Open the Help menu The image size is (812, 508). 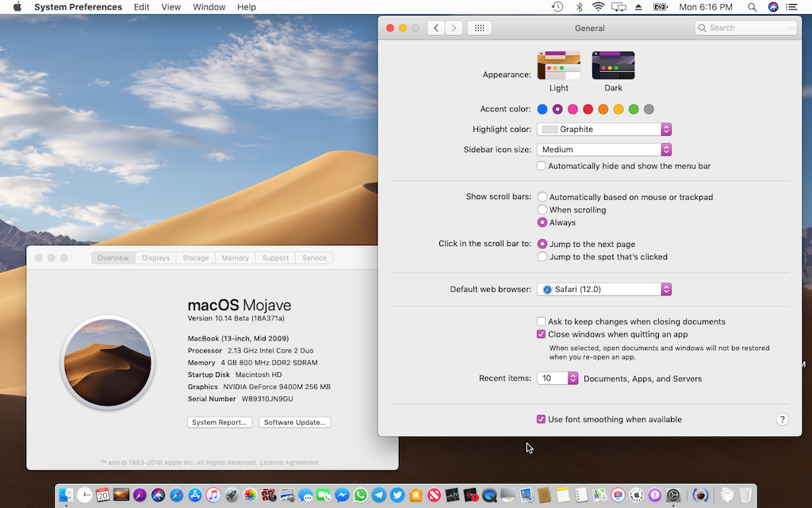247,6
